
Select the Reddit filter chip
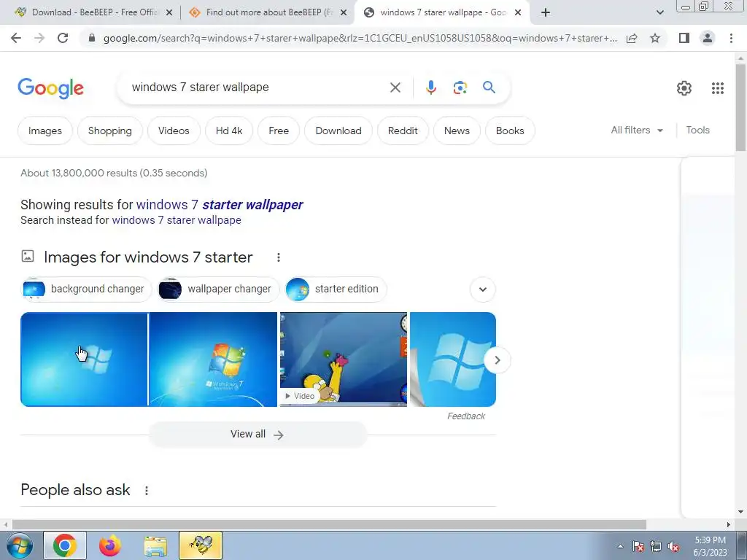click(403, 131)
